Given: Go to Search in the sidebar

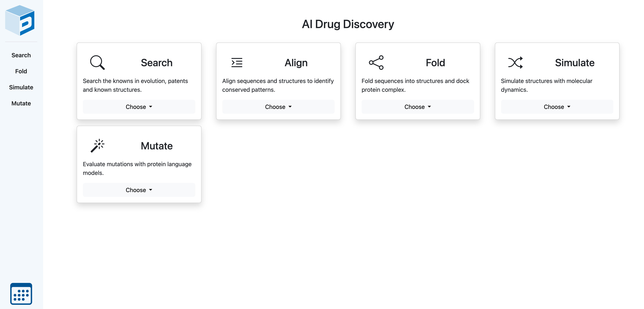Looking at the screenshot, I should [21, 55].
